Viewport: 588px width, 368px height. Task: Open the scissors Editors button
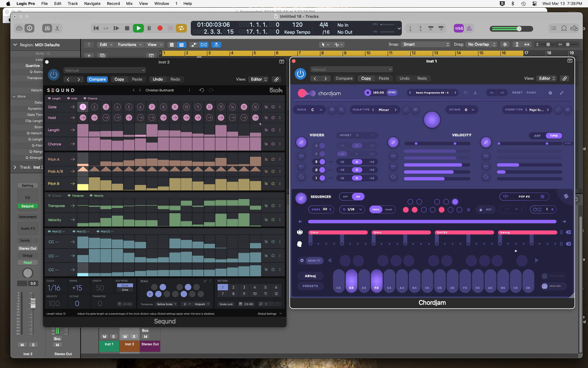tap(57, 28)
